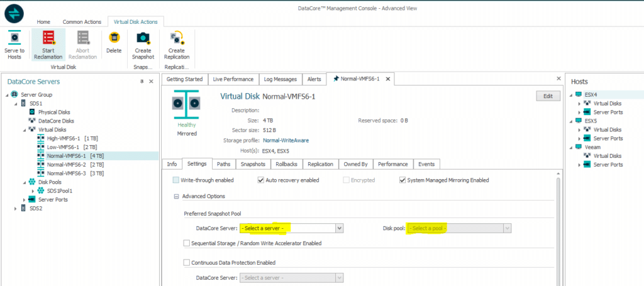Open Server Ports under Veeam host
The image size is (644, 286).
pos(608,165)
